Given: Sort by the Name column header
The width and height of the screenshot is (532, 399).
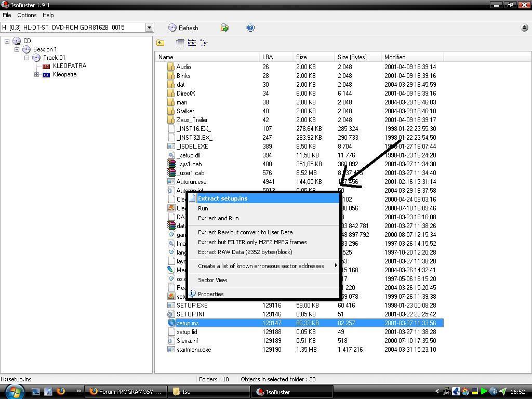Looking at the screenshot, I should (208, 57).
